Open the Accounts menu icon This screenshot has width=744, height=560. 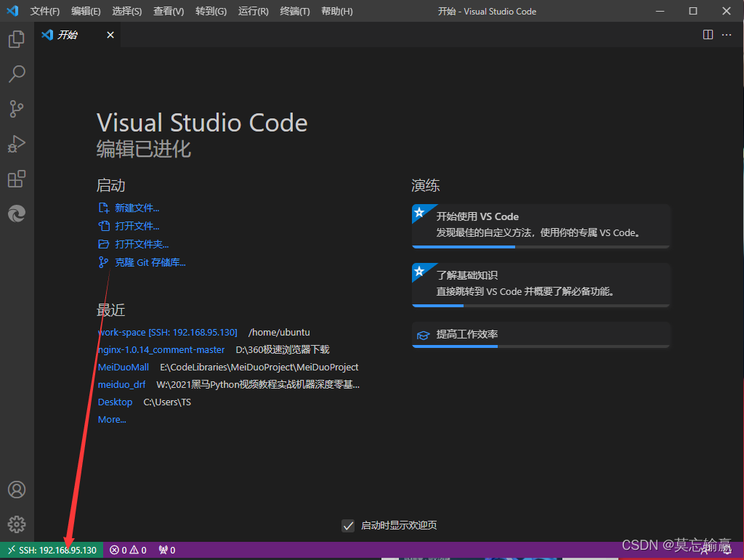tap(17, 490)
